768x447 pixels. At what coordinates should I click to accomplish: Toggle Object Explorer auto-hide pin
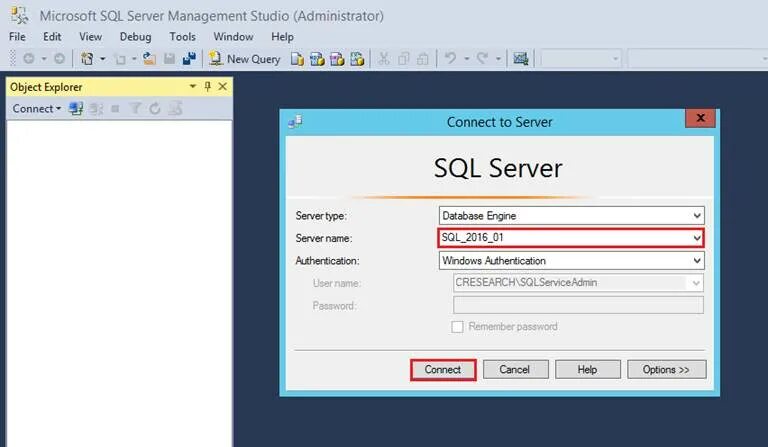[x=208, y=87]
